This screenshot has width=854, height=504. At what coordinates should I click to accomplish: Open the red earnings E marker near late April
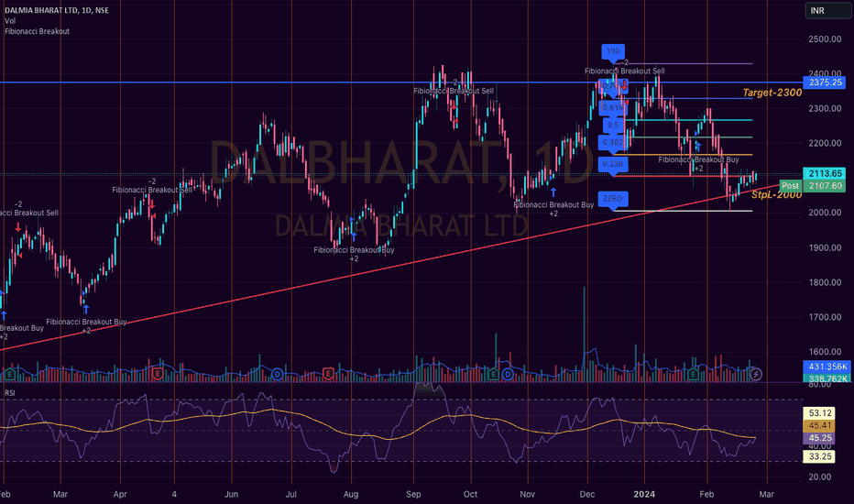[x=158, y=374]
